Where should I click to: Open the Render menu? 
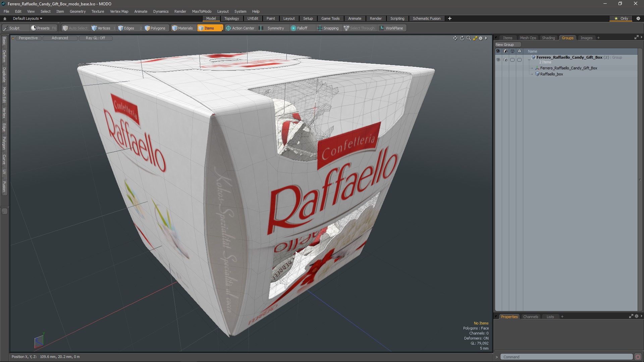(x=180, y=11)
